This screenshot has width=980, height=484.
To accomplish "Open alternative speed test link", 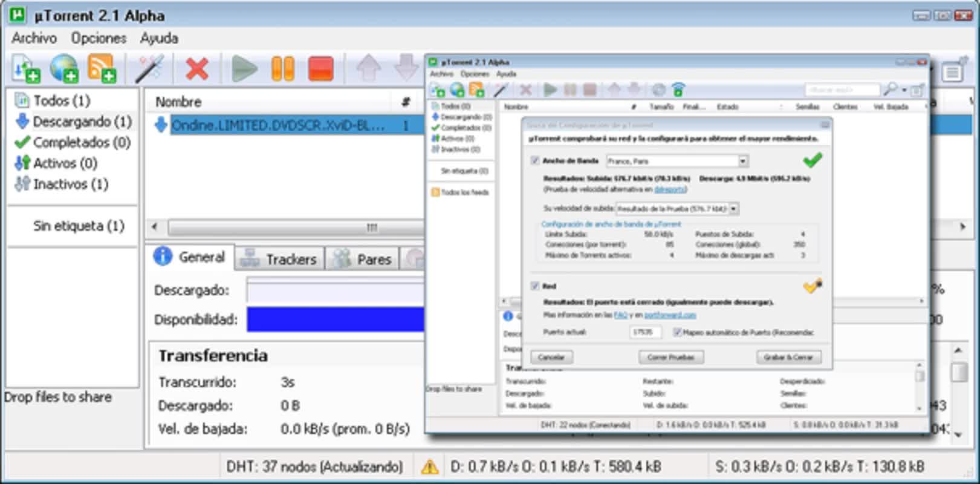I will point(670,189).
